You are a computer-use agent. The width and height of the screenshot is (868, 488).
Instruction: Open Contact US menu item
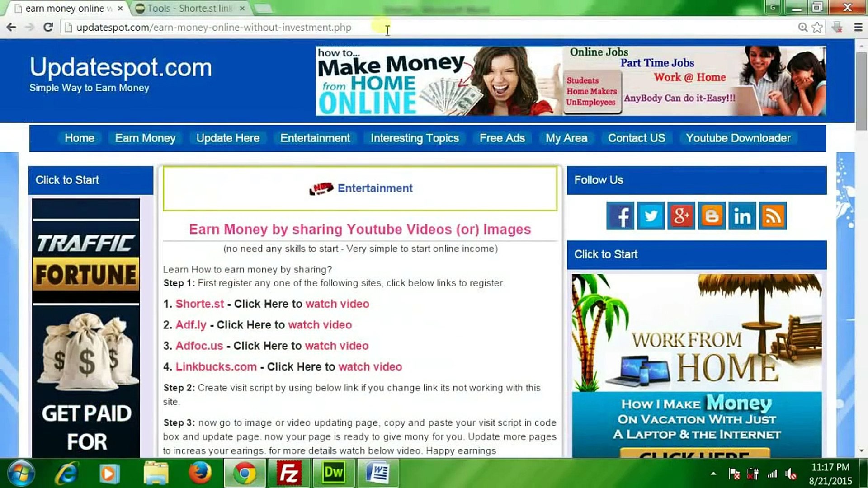tap(637, 138)
